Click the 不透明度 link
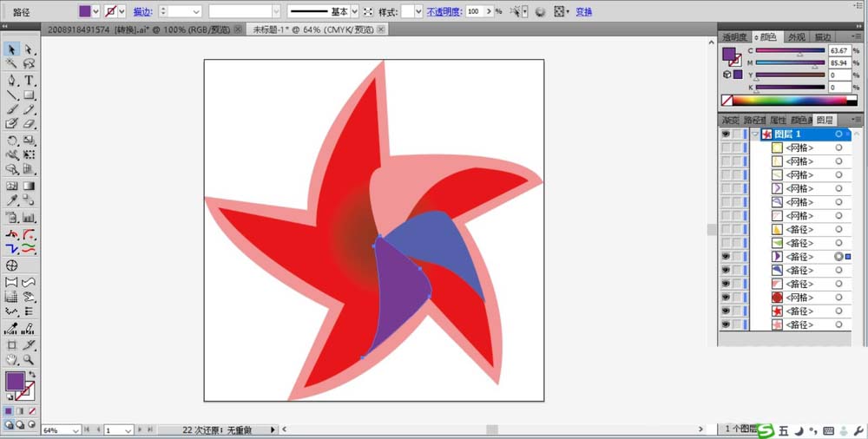This screenshot has height=439, width=868. [x=444, y=11]
